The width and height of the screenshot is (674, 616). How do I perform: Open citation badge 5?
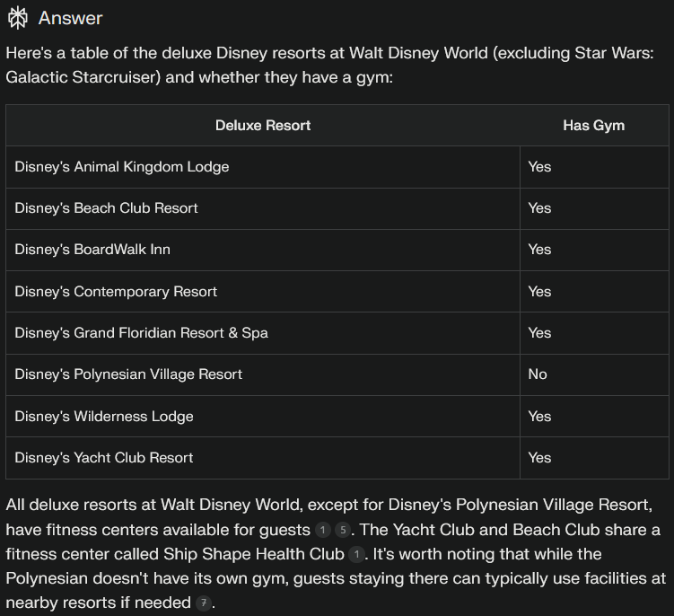(341, 530)
